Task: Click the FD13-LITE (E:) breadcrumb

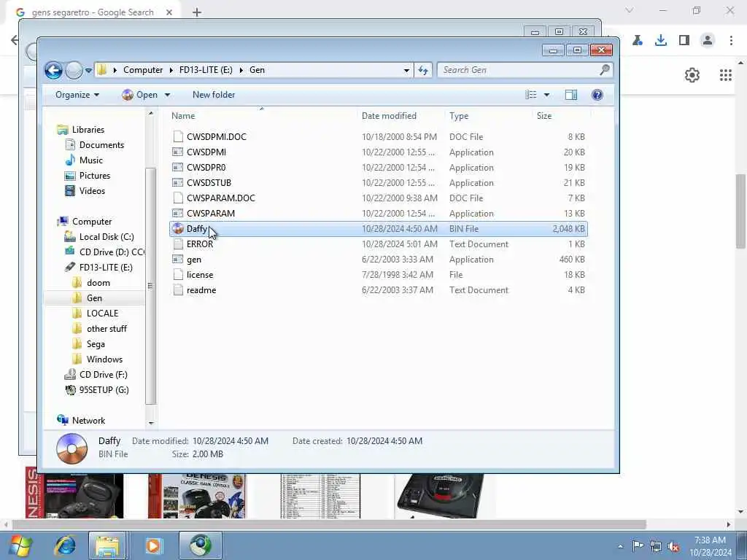Action: click(206, 70)
